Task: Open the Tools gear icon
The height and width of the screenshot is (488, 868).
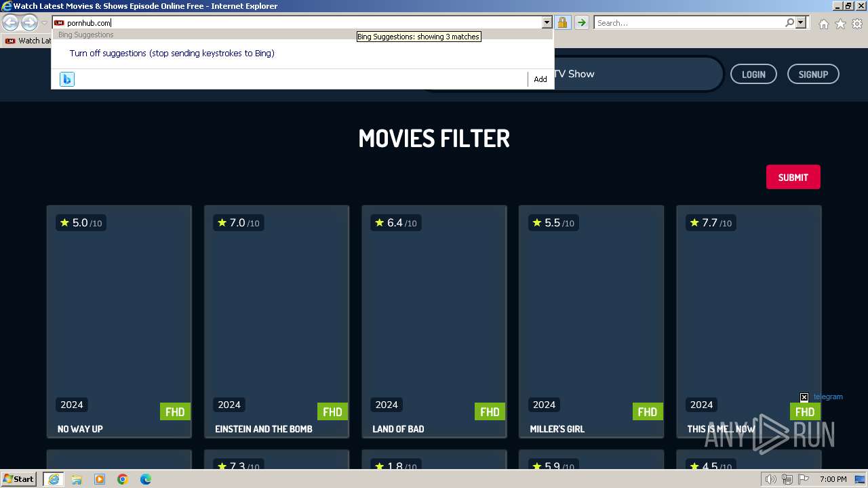Action: (x=857, y=24)
